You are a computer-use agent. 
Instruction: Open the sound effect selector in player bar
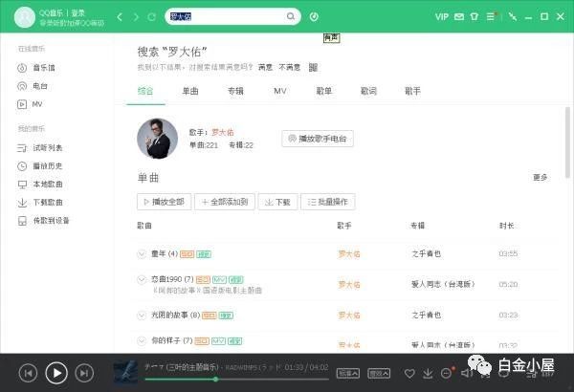click(x=379, y=373)
